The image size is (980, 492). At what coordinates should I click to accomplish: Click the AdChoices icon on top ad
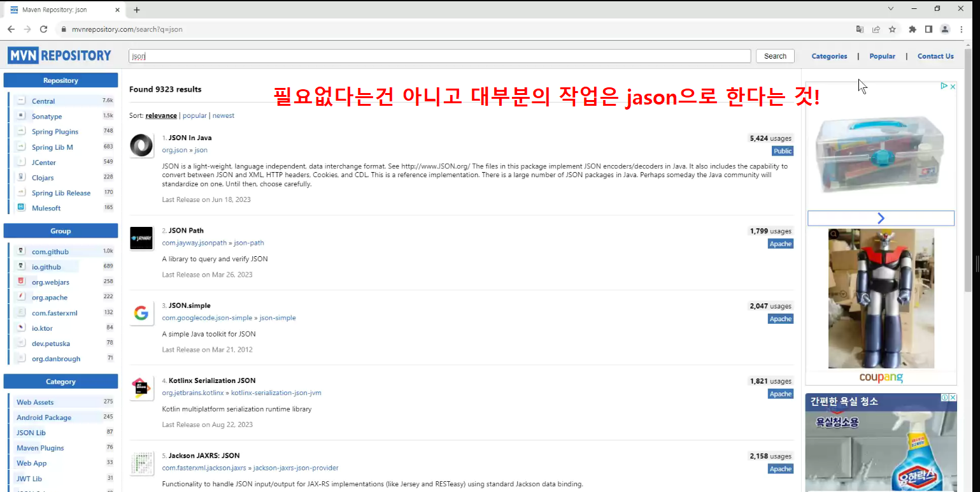coord(945,86)
